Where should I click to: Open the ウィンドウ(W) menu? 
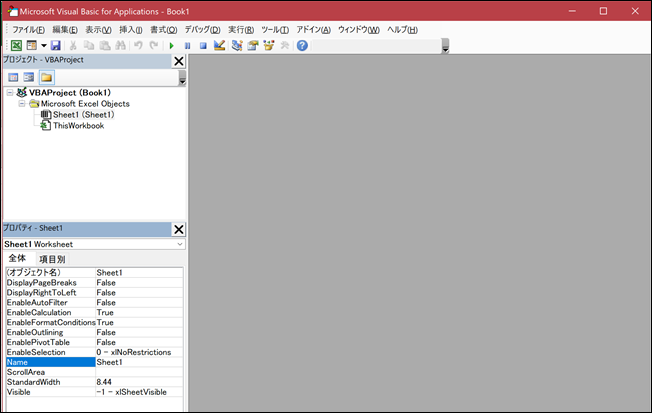[359, 30]
